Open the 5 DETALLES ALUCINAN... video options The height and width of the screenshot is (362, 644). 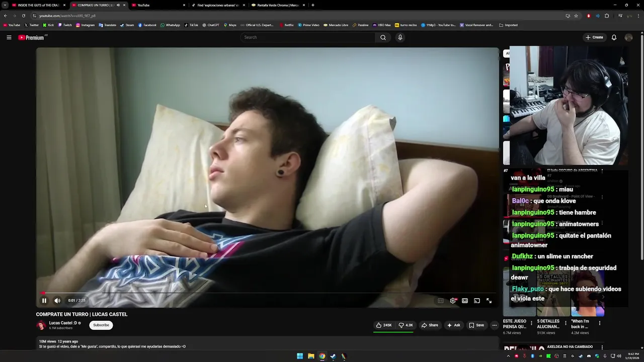(x=566, y=323)
